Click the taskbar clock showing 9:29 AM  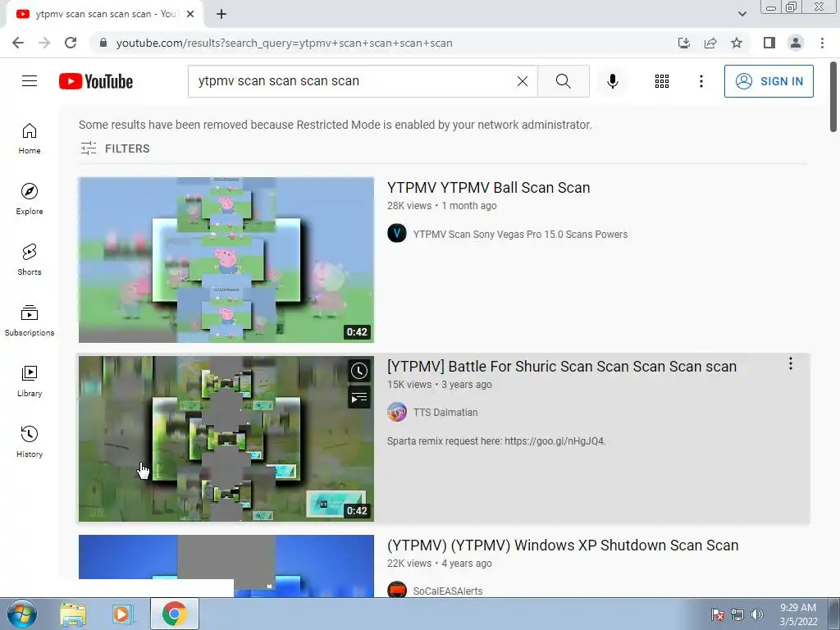click(x=798, y=614)
